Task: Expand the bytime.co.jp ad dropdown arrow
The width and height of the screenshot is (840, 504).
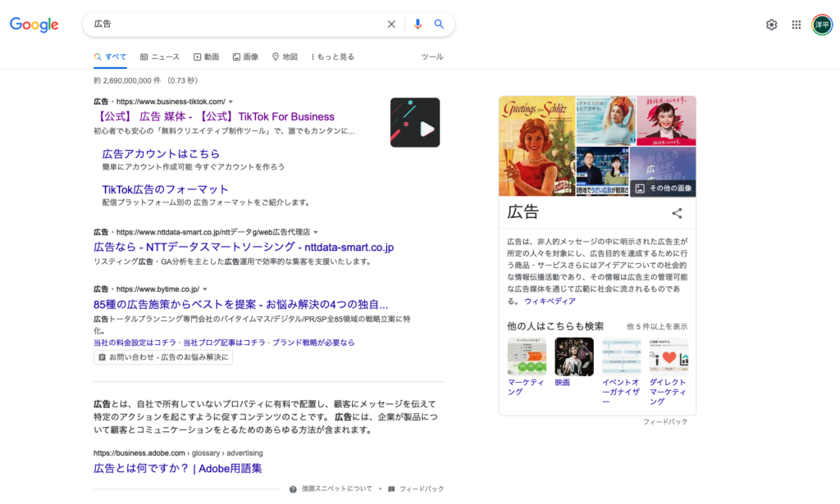Action: click(205, 289)
